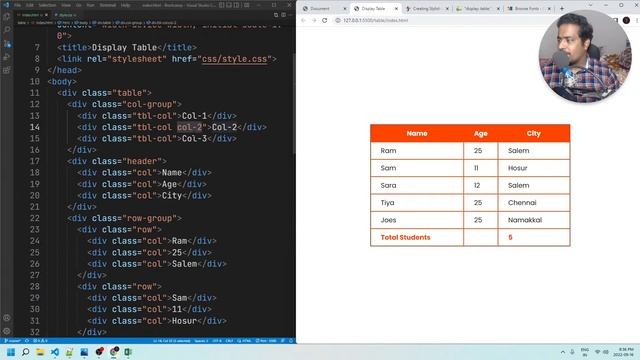Reload the browser page

click(x=324, y=20)
